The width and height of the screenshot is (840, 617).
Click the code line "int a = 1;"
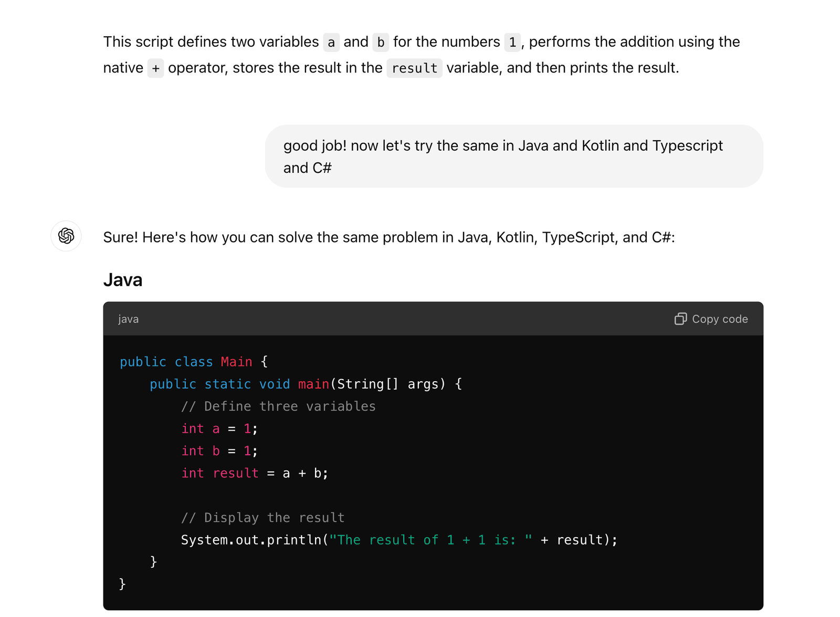click(x=219, y=429)
